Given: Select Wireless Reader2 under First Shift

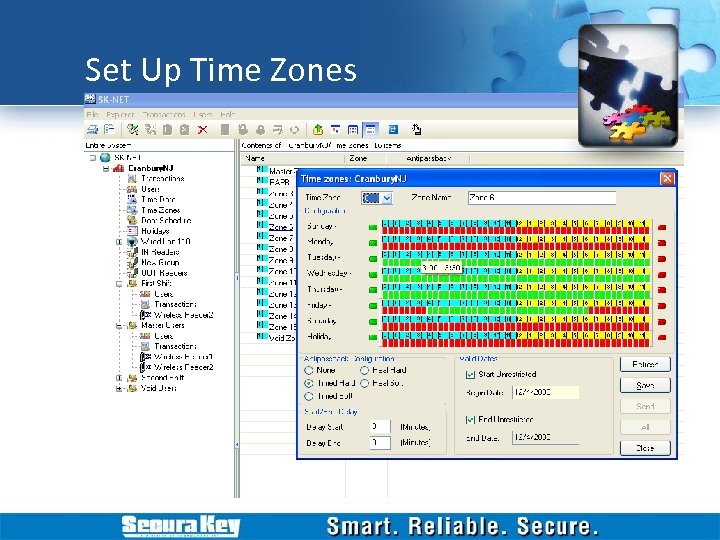Looking at the screenshot, I should click(183, 315).
